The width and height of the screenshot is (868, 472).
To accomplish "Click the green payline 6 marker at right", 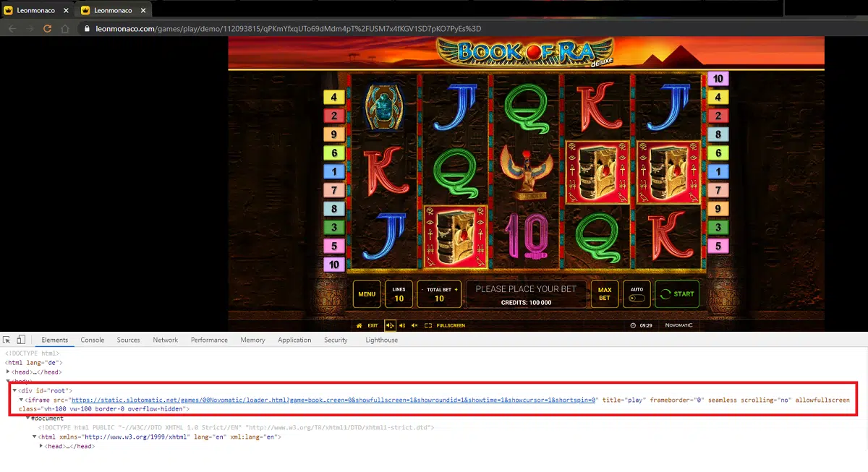I will click(x=718, y=153).
